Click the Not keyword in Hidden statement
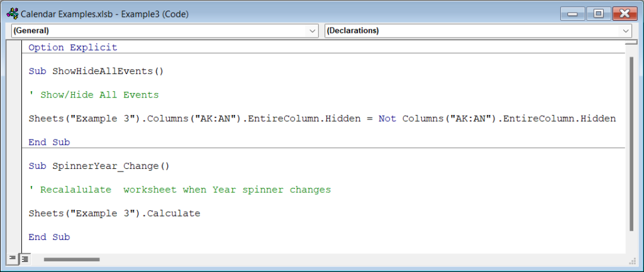 point(387,119)
